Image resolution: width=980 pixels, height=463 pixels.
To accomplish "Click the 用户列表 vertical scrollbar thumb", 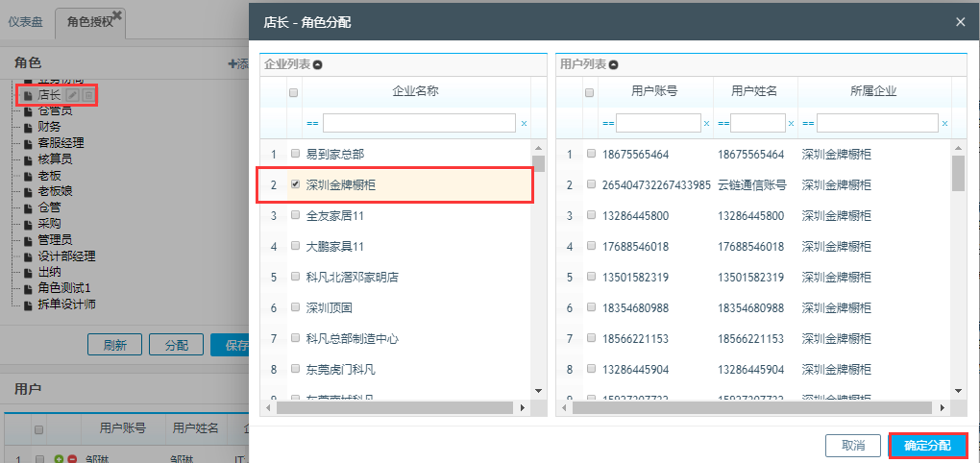I will [958, 173].
